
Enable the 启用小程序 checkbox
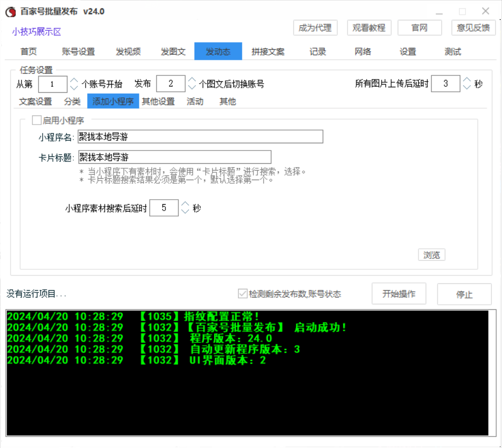click(36, 121)
